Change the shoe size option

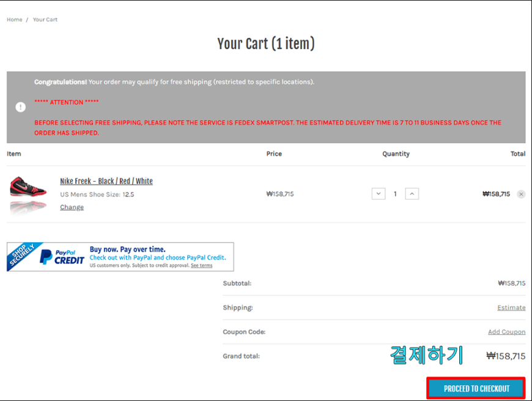[x=72, y=207]
